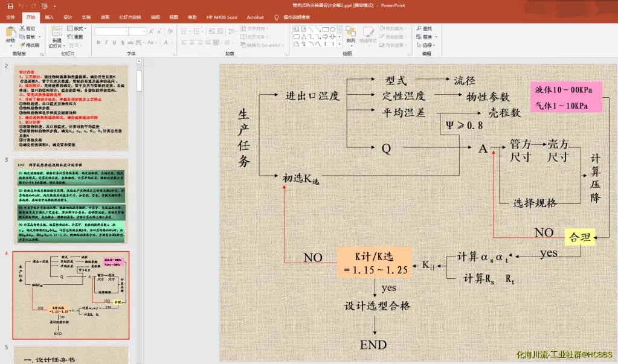Image resolution: width=618 pixels, height=364 pixels.
Task: Start slideshow from beginning quick access icon
Action: [x=45, y=6]
